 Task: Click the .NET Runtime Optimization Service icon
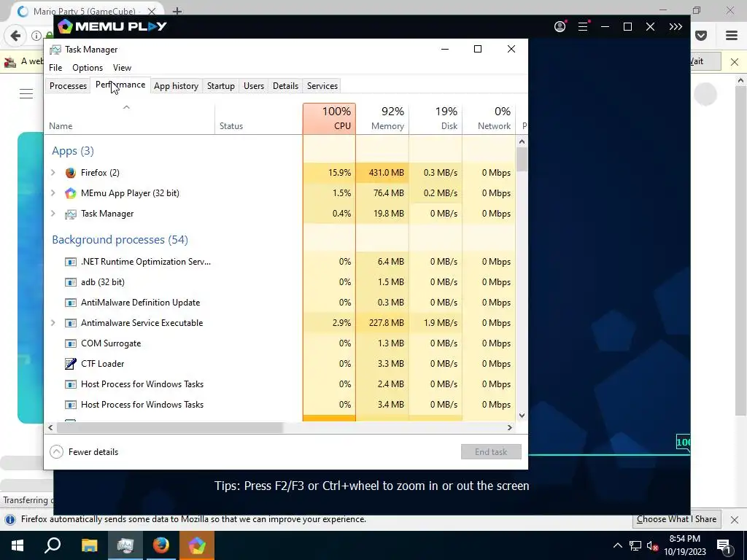click(71, 262)
